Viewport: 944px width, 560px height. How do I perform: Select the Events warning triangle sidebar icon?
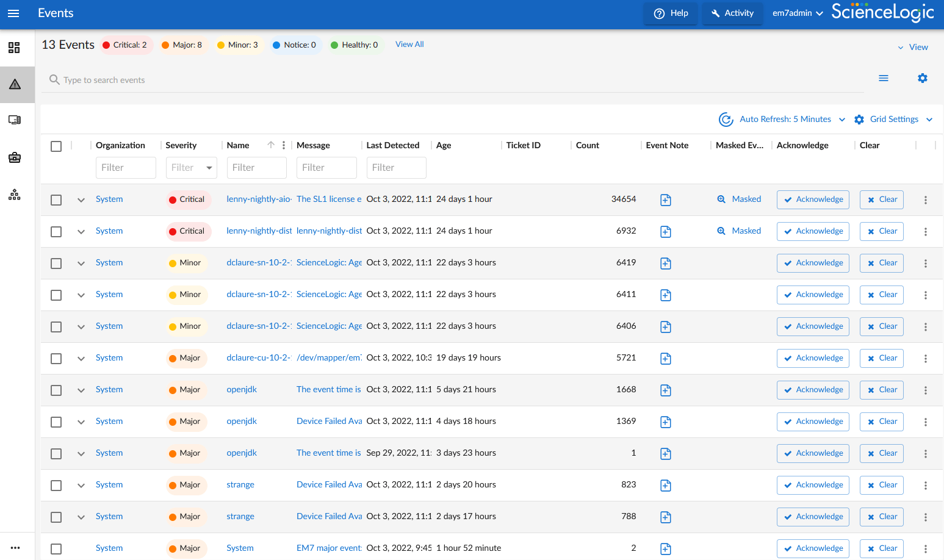15,84
